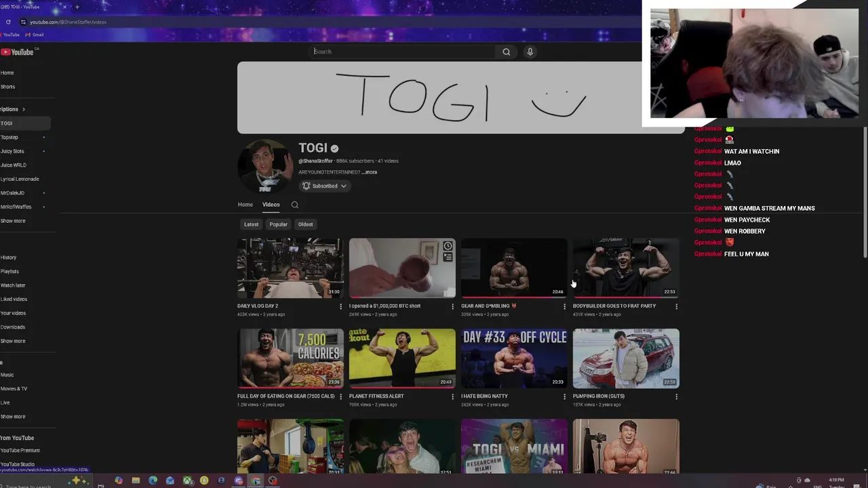Add BTC short video to queue
868x488 pixels.
(x=448, y=258)
